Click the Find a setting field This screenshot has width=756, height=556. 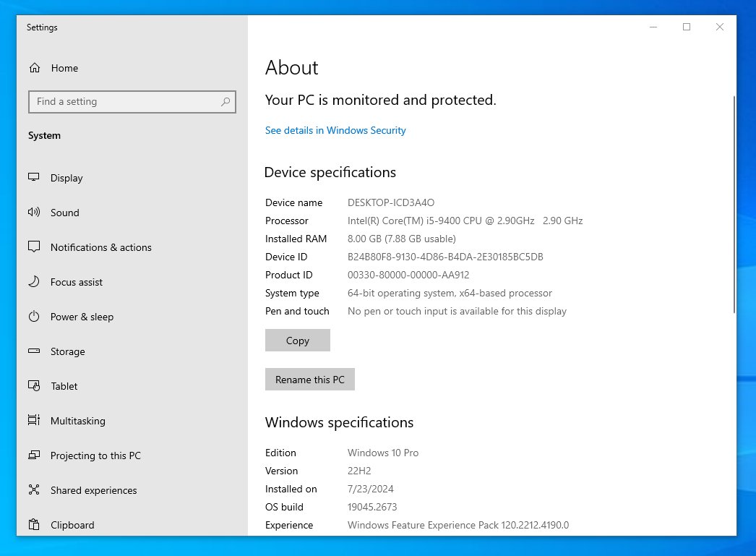132,102
